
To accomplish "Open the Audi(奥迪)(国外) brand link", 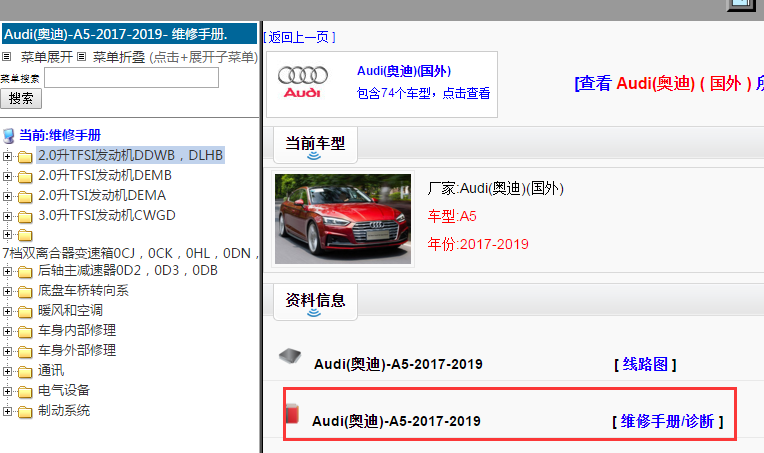I will (404, 71).
